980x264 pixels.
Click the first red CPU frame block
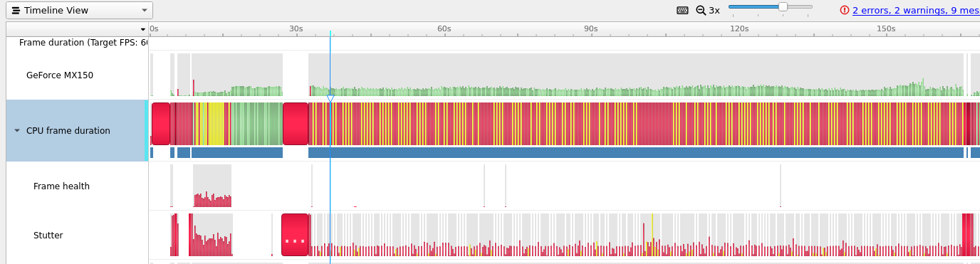click(x=161, y=124)
